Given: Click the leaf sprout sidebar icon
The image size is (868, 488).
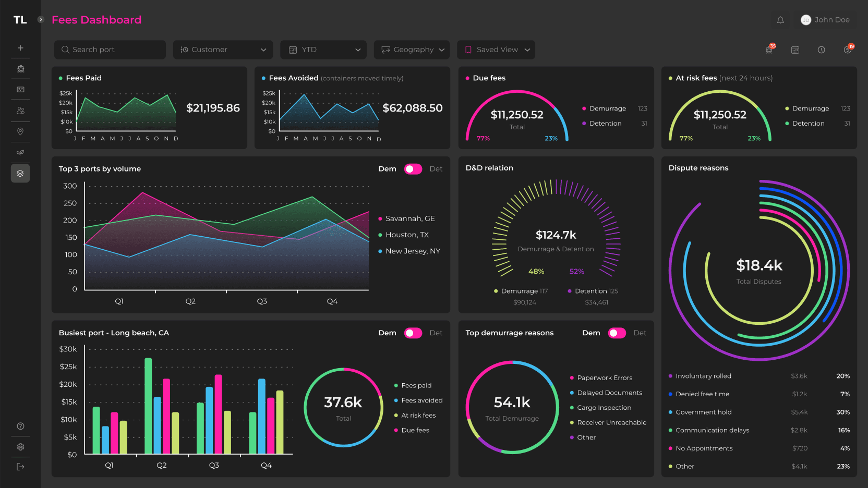Looking at the screenshot, I should 20,153.
